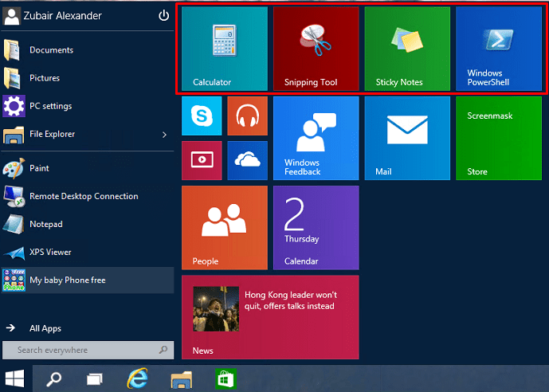Open My baby Phone free app
Image resolution: width=549 pixels, height=392 pixels.
pos(88,280)
